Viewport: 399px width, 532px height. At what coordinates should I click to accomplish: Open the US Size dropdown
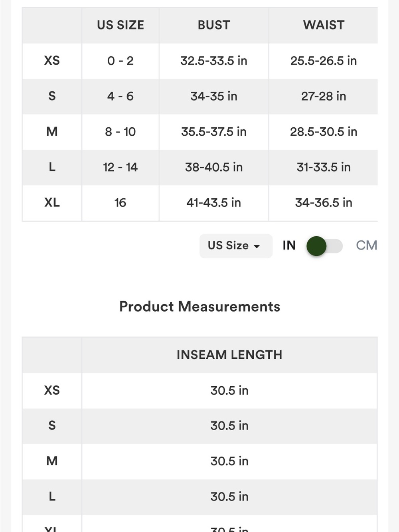click(236, 246)
